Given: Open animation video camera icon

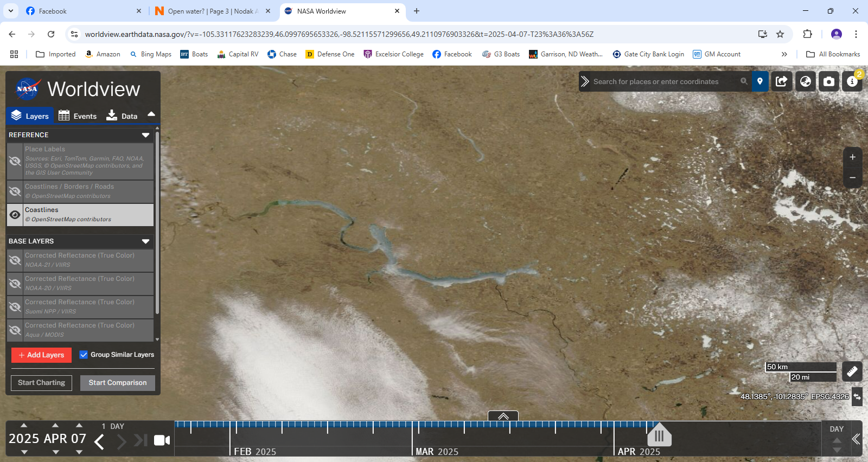Looking at the screenshot, I should pos(162,440).
